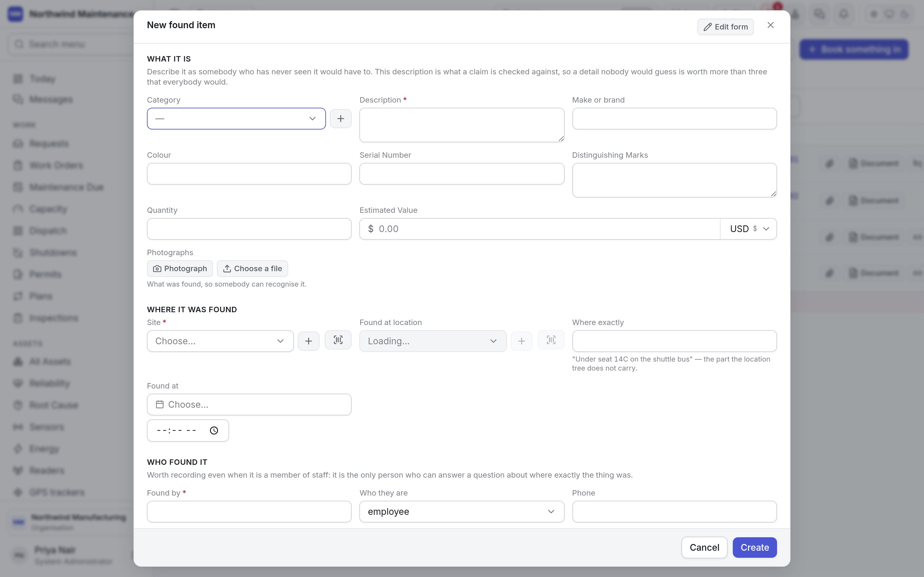Click the plus icon beside Category
This screenshot has width=924, height=577.
point(341,119)
